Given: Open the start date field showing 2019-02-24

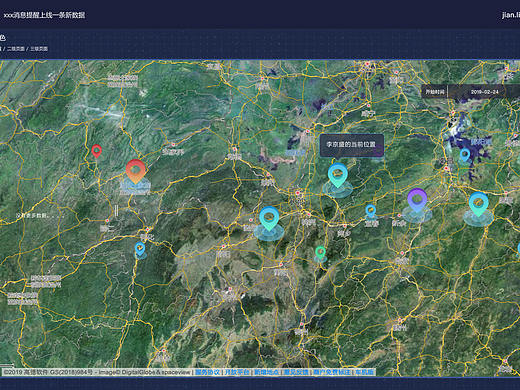Looking at the screenshot, I should click(x=484, y=92).
